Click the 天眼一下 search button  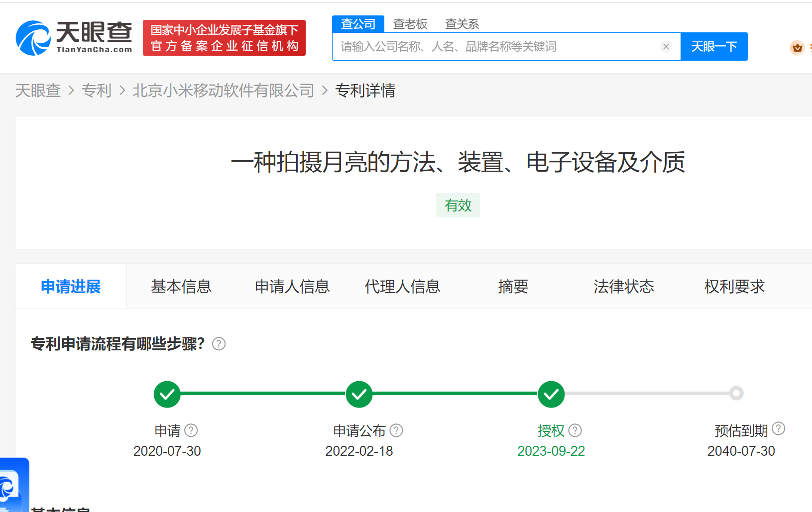(714, 46)
